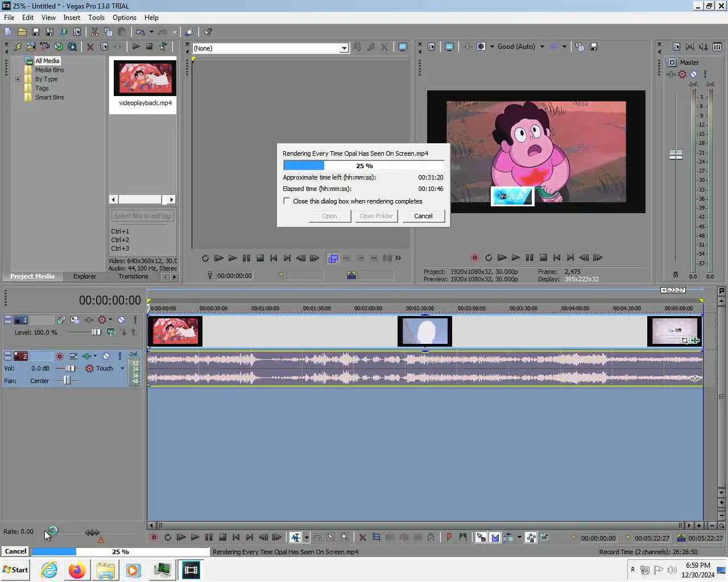Click the What's This help icon
The image size is (728, 582).
click(x=208, y=32)
